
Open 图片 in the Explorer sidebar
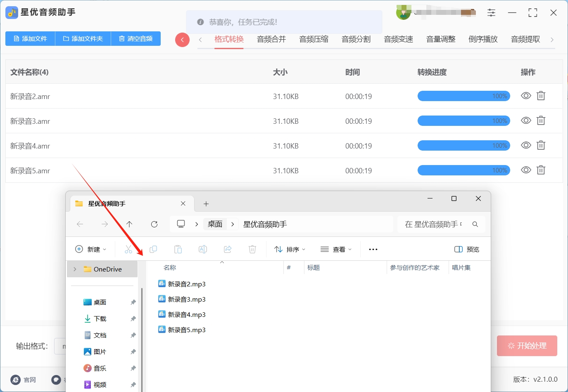[x=100, y=352]
